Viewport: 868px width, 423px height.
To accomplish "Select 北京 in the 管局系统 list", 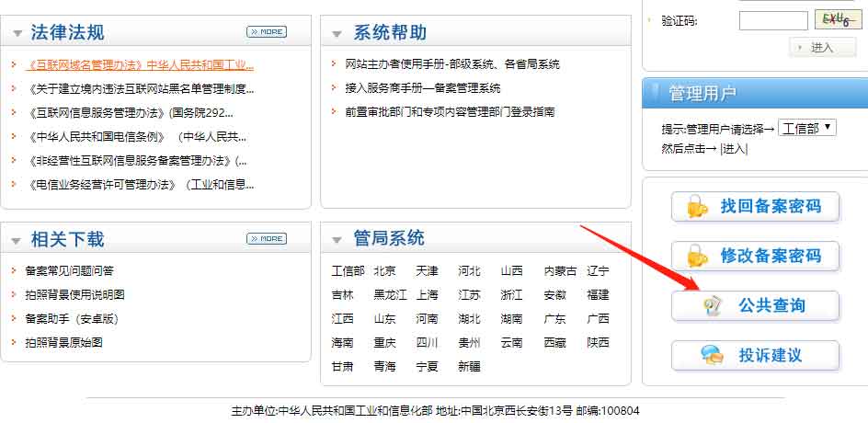I will pos(384,271).
